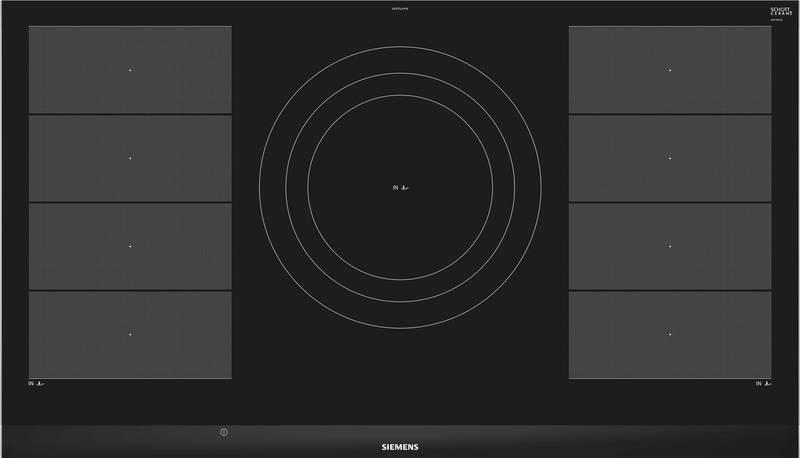Tap center dot of top-left cooking zone

pyautogui.click(x=130, y=70)
